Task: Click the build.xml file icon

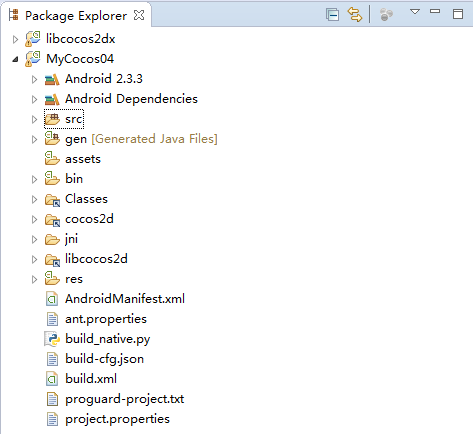Action: [x=52, y=379]
